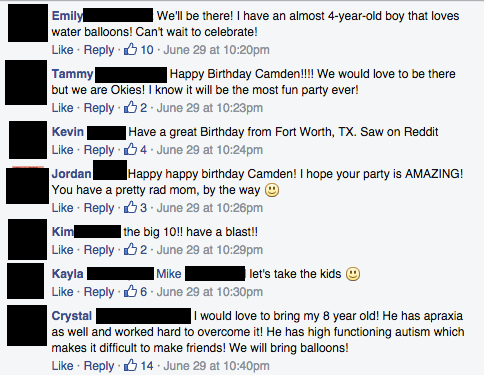
Task: Click thumbs-up icon on Kim's comment
Action: pos(130,249)
